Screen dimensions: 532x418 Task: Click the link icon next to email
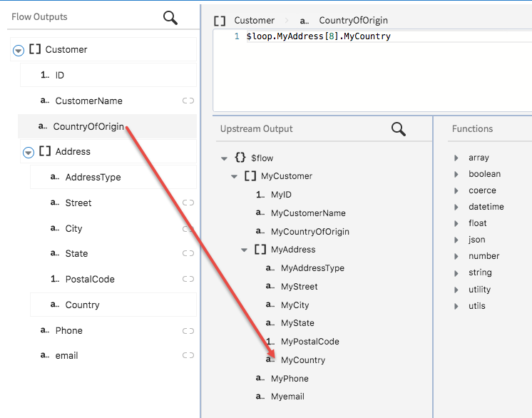(x=188, y=355)
